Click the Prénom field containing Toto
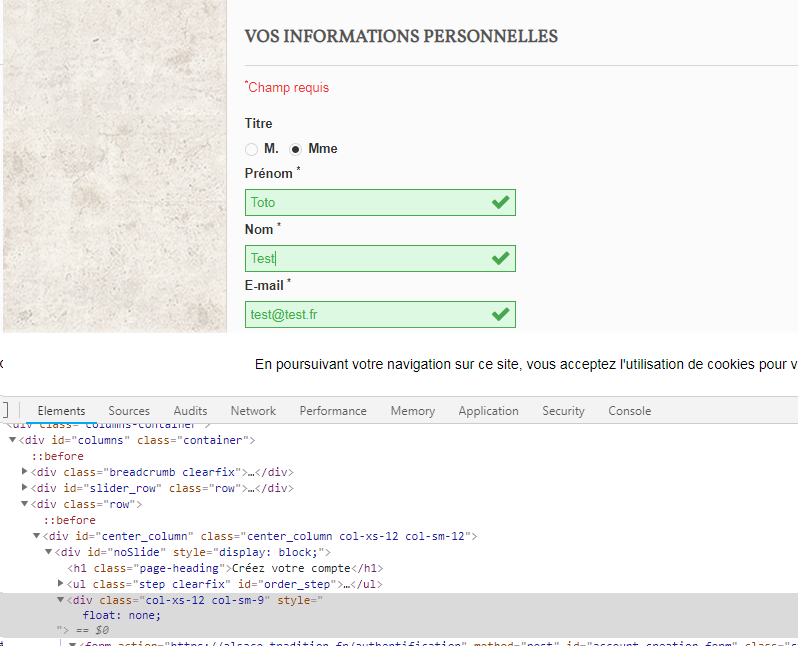The image size is (798, 646). [x=380, y=203]
